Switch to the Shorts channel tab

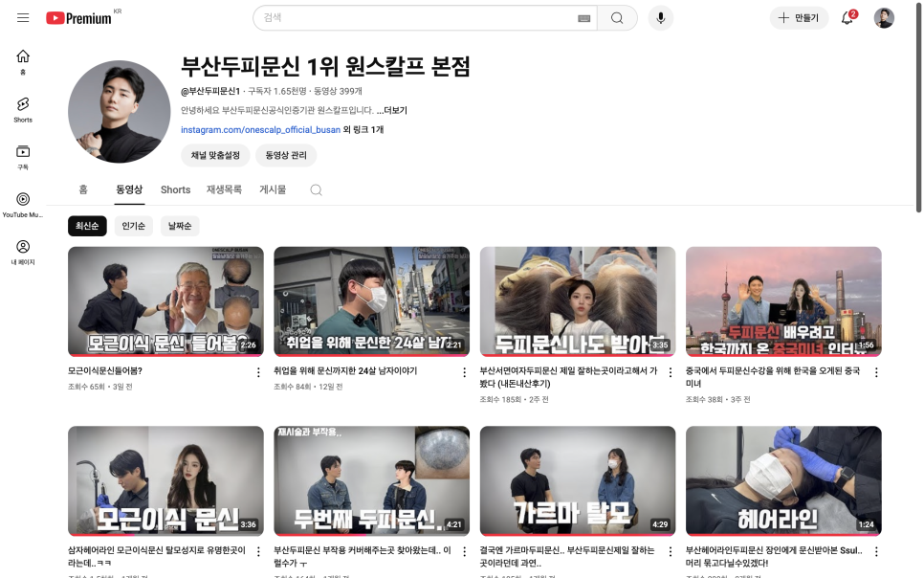point(176,189)
